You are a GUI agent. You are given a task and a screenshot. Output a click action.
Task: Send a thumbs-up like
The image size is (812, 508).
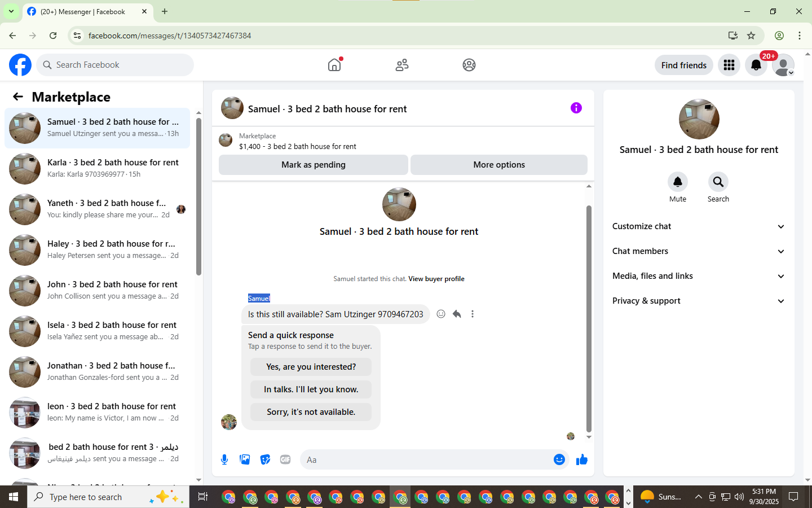tap(582, 459)
